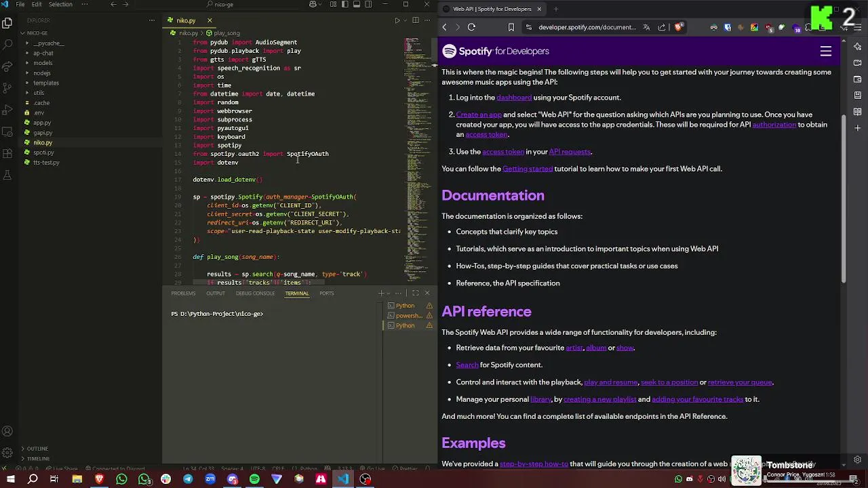Reload the Spotify developer page in browser
The height and width of the screenshot is (488, 868).
[x=471, y=27]
